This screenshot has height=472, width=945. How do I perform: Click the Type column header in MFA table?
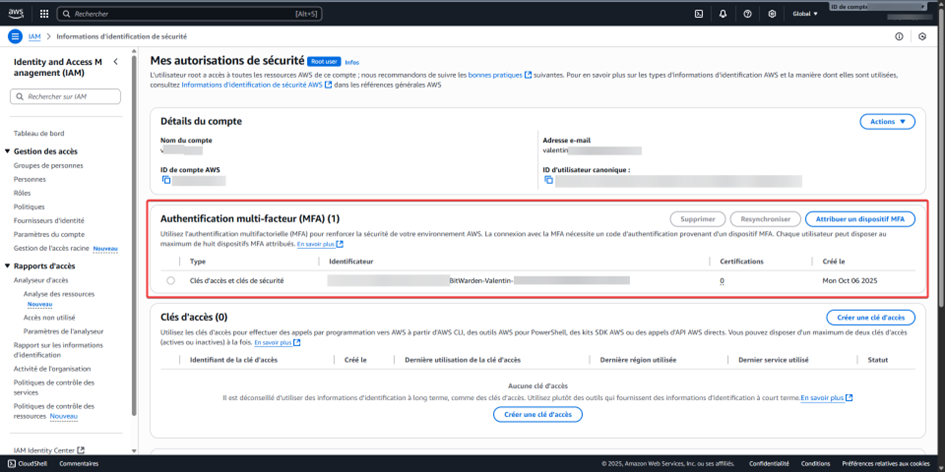point(198,262)
